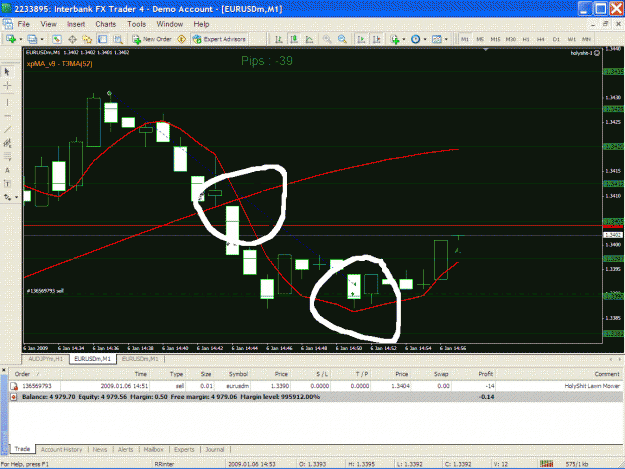Open the Insert menu

point(76,24)
